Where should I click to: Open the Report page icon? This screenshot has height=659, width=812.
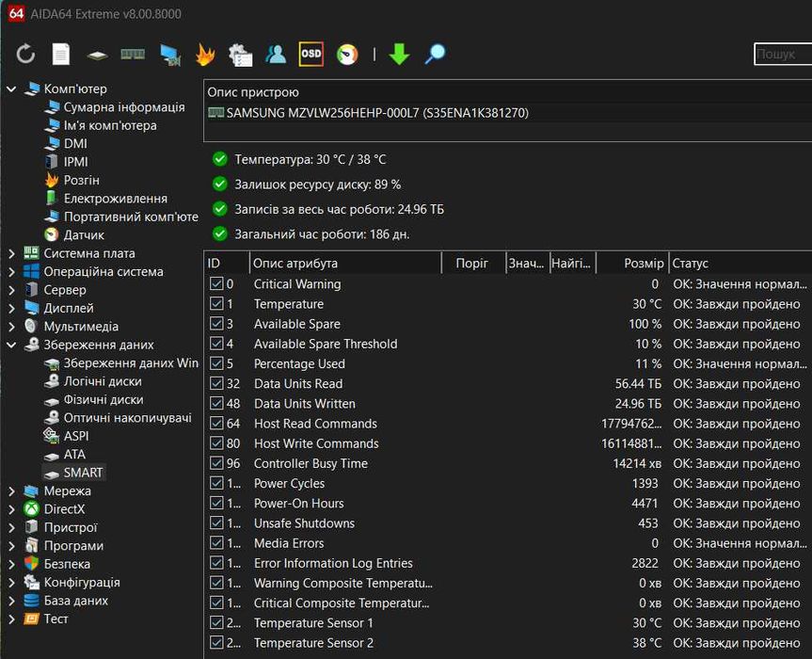[x=61, y=55]
